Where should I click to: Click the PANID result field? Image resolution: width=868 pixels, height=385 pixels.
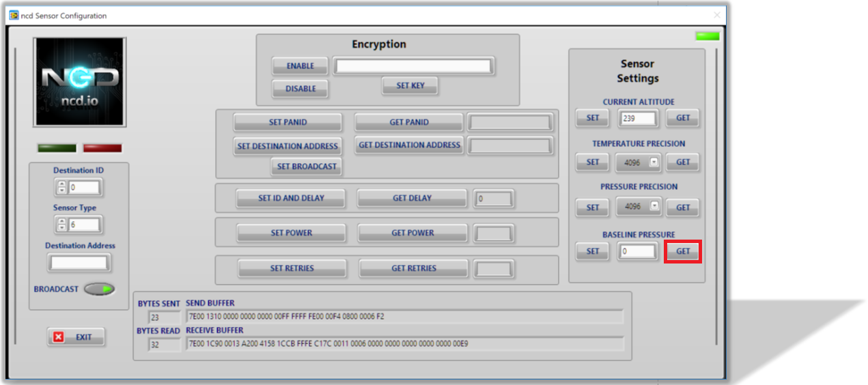click(509, 123)
